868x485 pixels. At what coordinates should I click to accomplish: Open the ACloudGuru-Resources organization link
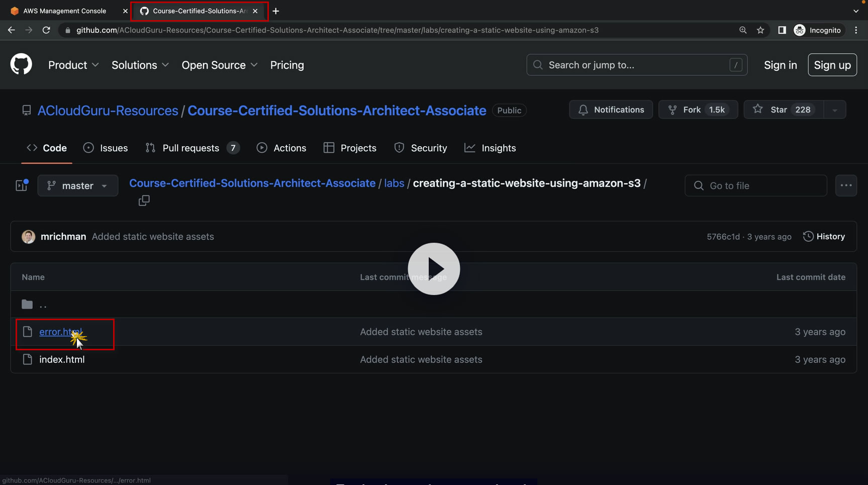[108, 111]
